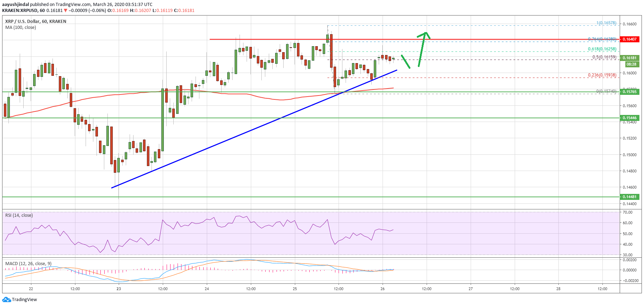Click the 0.15000 price axis label

click(x=630, y=155)
